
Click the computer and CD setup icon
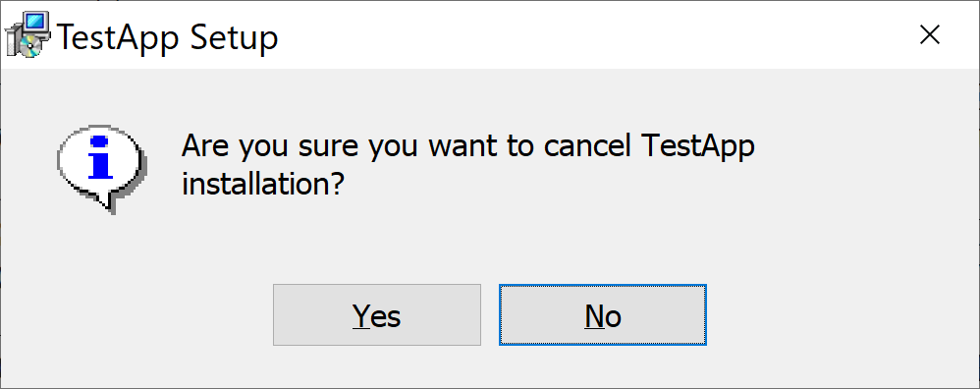28,35
